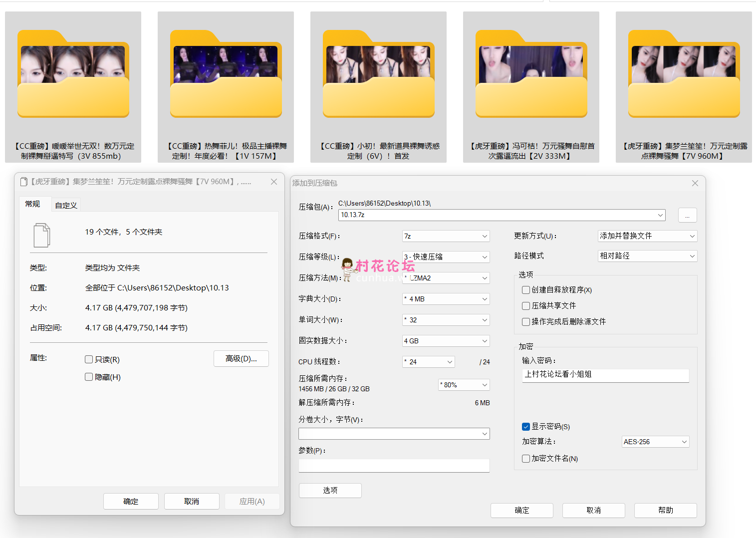This screenshot has width=756, height=538.
Task: Open the 分卷大小 dropdown
Action: pyautogui.click(x=394, y=434)
